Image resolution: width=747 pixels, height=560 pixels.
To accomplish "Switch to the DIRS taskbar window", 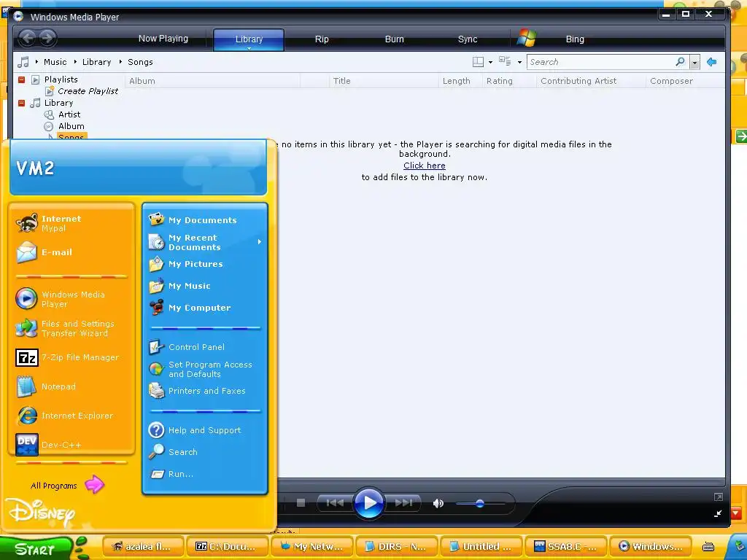I will pyautogui.click(x=396, y=547).
